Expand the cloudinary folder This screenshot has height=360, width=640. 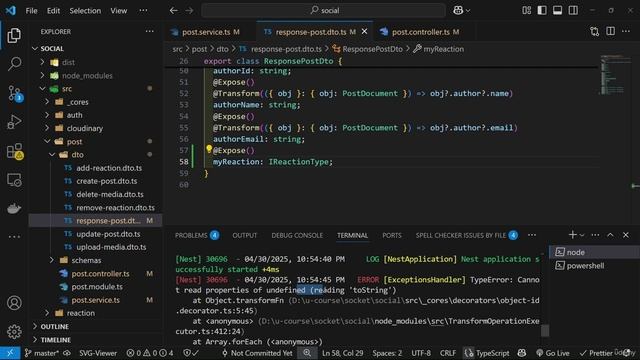pos(47,128)
